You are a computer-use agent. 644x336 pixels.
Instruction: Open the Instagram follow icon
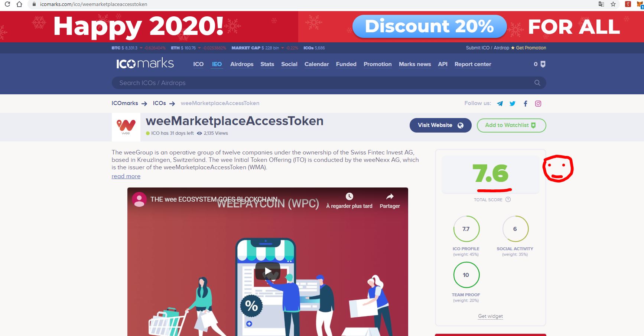tap(538, 104)
